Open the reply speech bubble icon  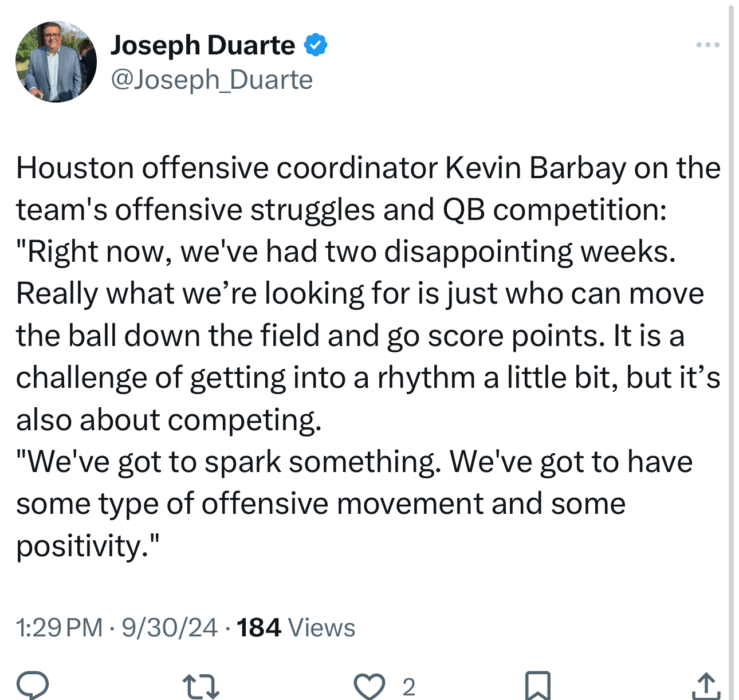33,686
